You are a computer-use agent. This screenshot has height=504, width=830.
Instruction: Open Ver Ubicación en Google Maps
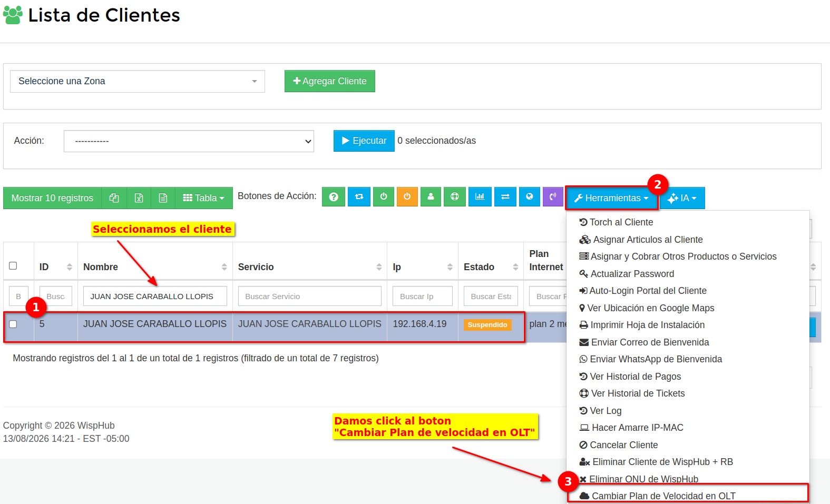click(x=647, y=308)
